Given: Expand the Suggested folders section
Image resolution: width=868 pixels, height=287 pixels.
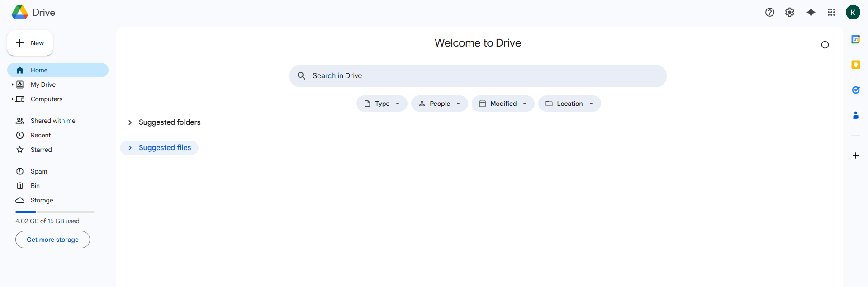Looking at the screenshot, I should [130, 122].
